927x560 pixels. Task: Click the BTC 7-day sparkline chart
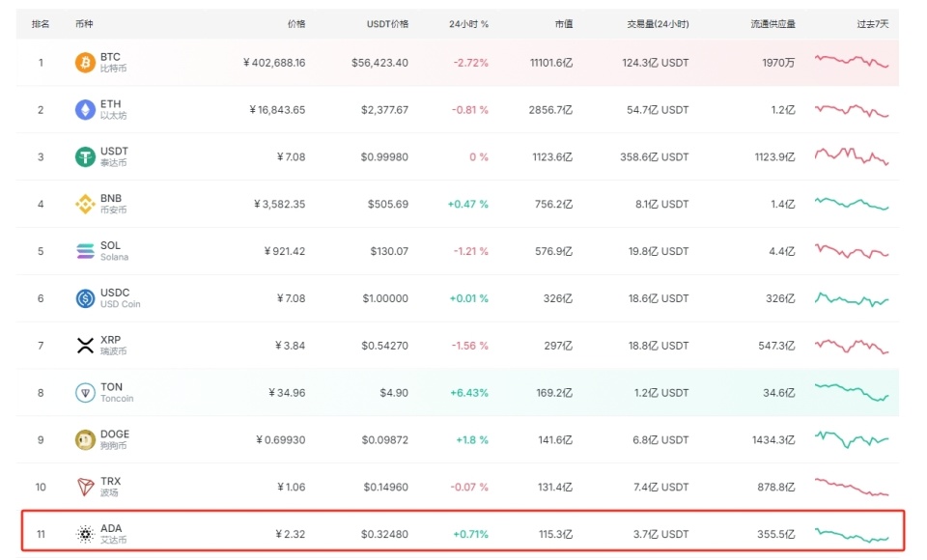(853, 63)
